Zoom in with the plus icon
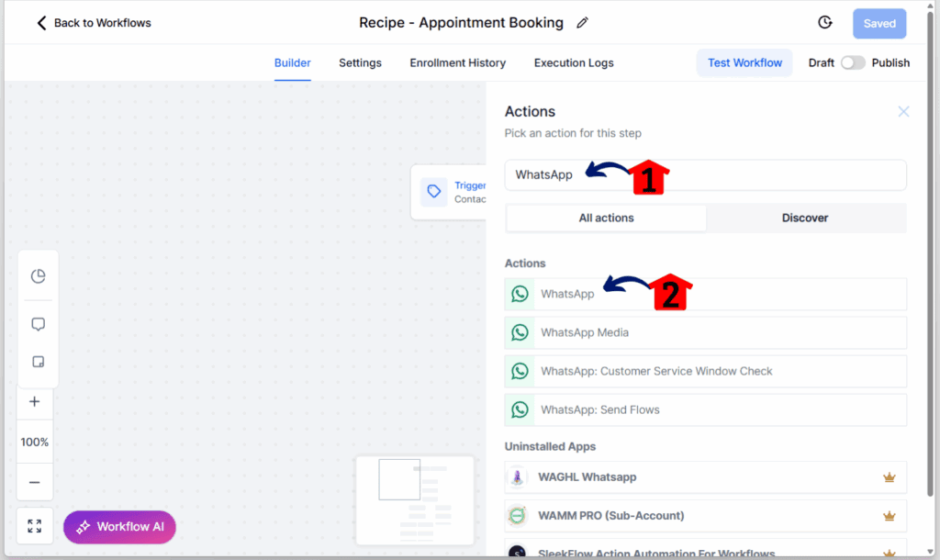 coord(35,402)
